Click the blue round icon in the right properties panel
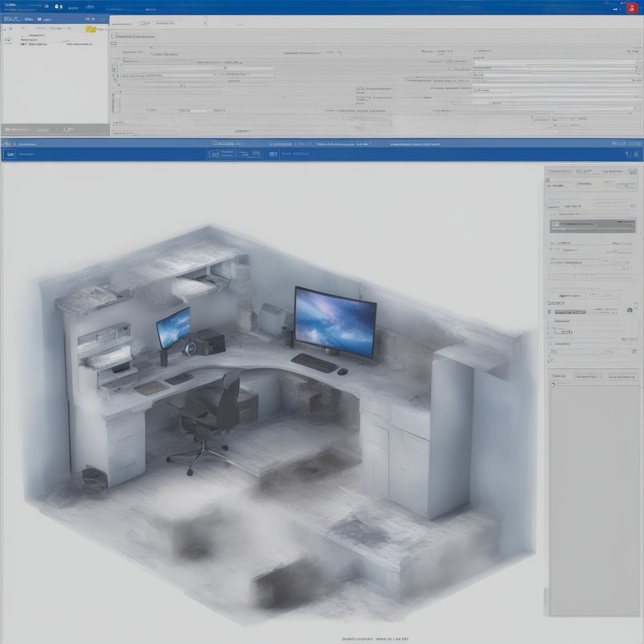This screenshot has width=644, height=644. point(630,310)
